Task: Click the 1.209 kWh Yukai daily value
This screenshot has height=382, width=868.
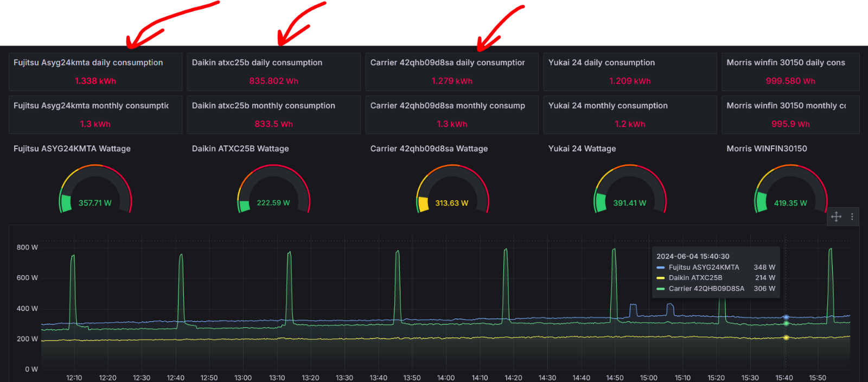Action: tap(630, 81)
